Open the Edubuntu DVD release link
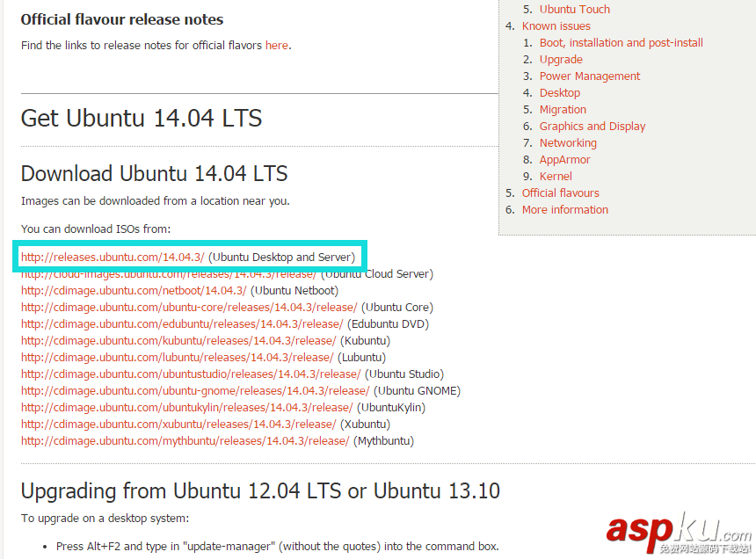 [182, 323]
